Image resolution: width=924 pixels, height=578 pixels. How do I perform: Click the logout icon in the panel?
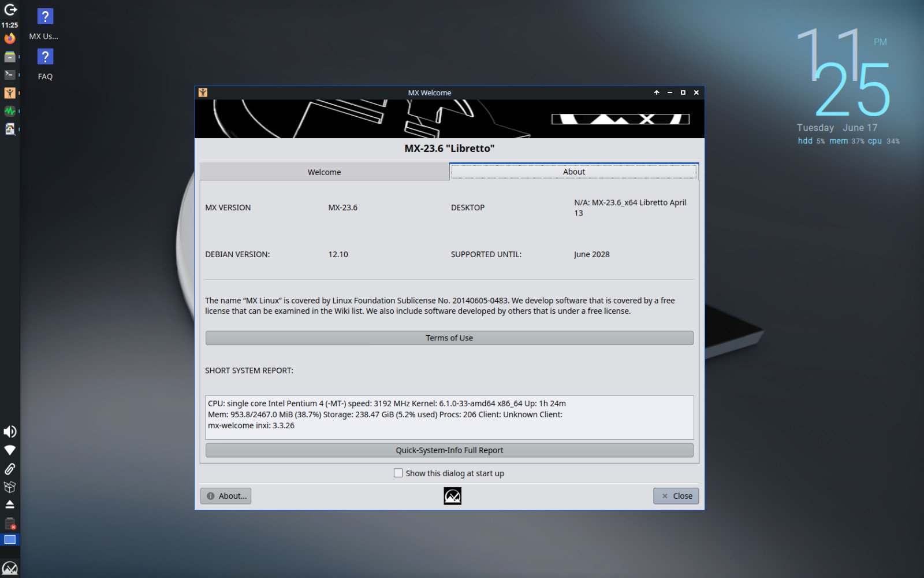pos(10,10)
